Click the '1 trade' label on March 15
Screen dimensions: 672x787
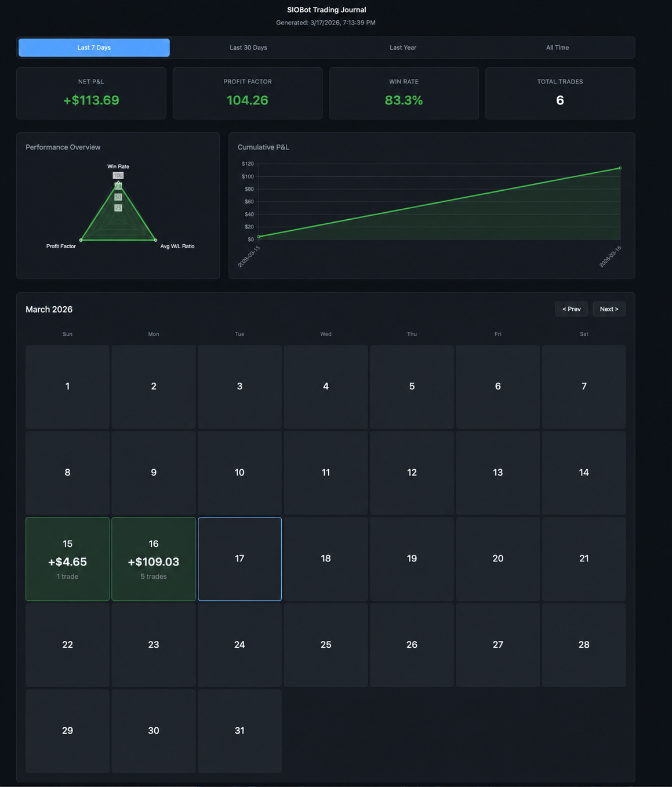(x=67, y=576)
